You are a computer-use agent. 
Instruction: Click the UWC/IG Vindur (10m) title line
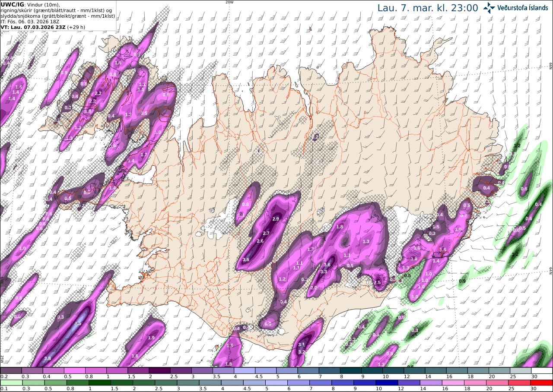click(x=30, y=4)
